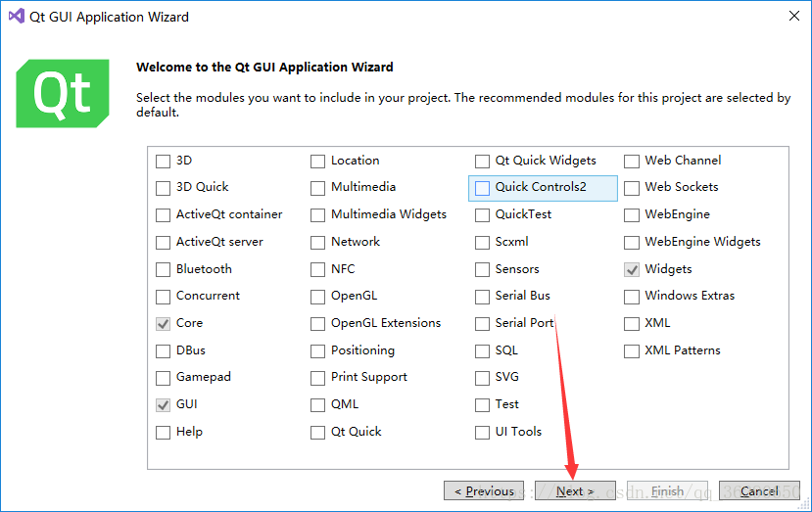812x512 pixels.
Task: Cancel the Qt GUI Application Wizard
Action: (x=759, y=490)
